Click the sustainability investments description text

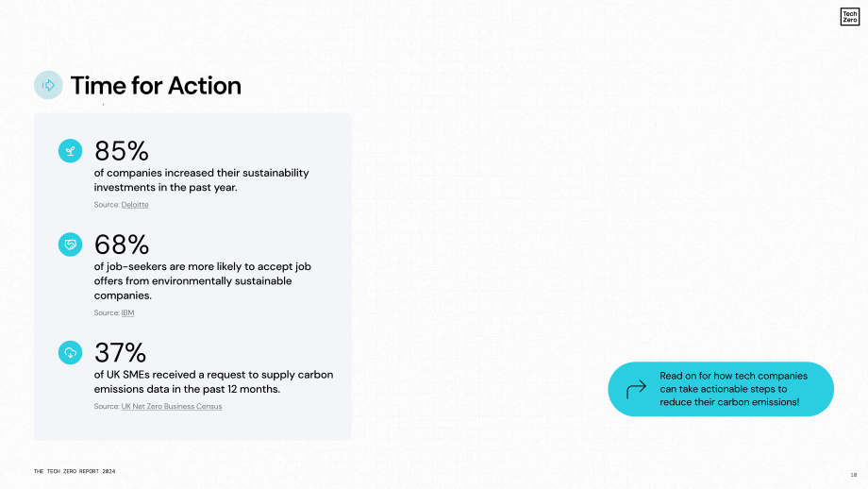pos(202,180)
